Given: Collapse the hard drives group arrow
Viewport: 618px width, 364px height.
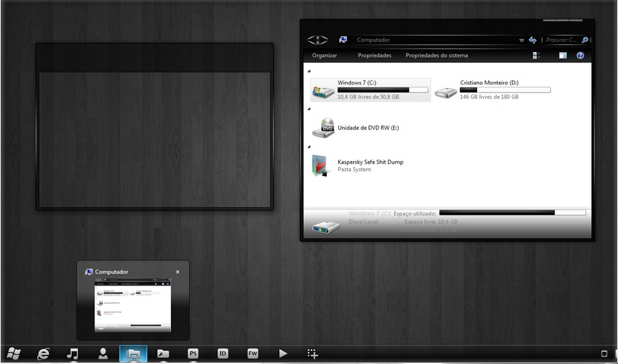Looking at the screenshot, I should pyautogui.click(x=309, y=71).
